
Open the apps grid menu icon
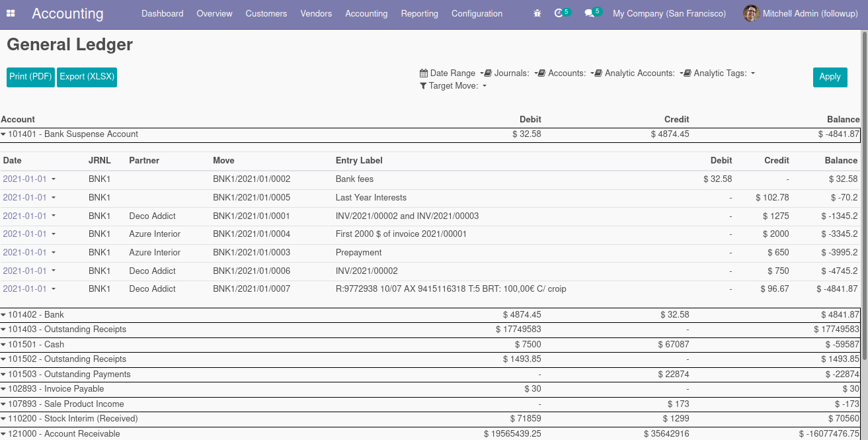[x=11, y=13]
